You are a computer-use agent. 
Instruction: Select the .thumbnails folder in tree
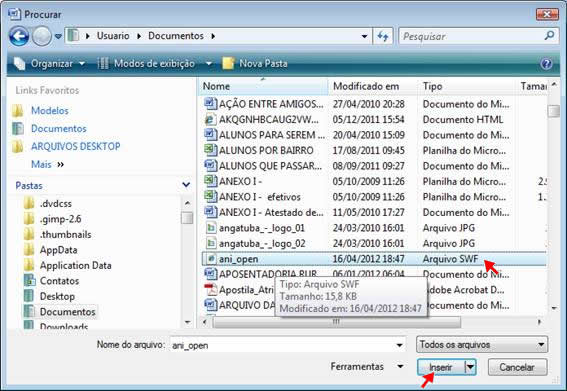tap(65, 234)
